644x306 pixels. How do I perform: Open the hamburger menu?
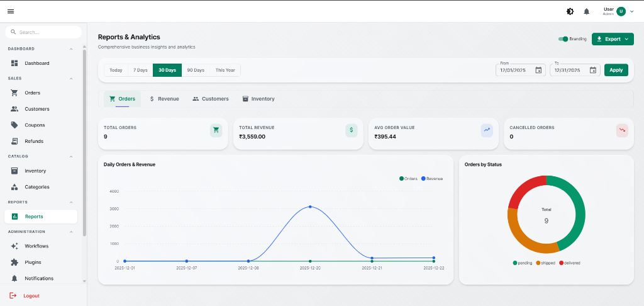click(11, 11)
